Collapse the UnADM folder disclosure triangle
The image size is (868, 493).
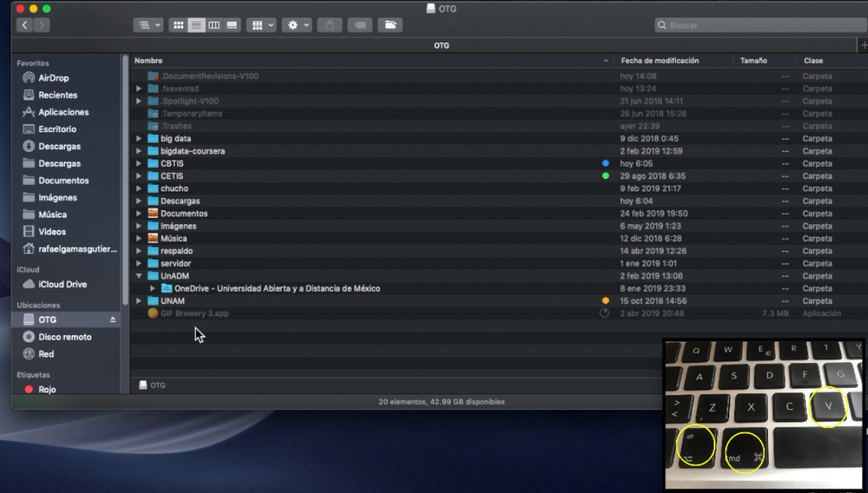click(139, 276)
